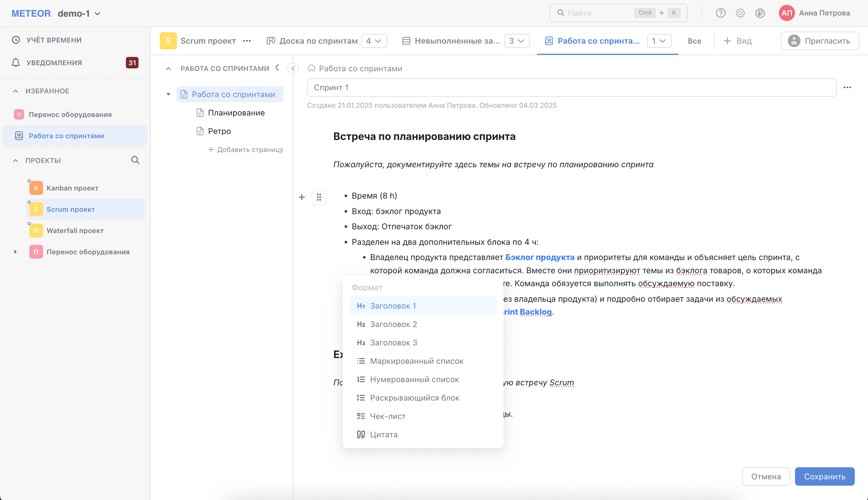Click the block drag handle dots
Screen dimensions: 868x500
(319, 197)
